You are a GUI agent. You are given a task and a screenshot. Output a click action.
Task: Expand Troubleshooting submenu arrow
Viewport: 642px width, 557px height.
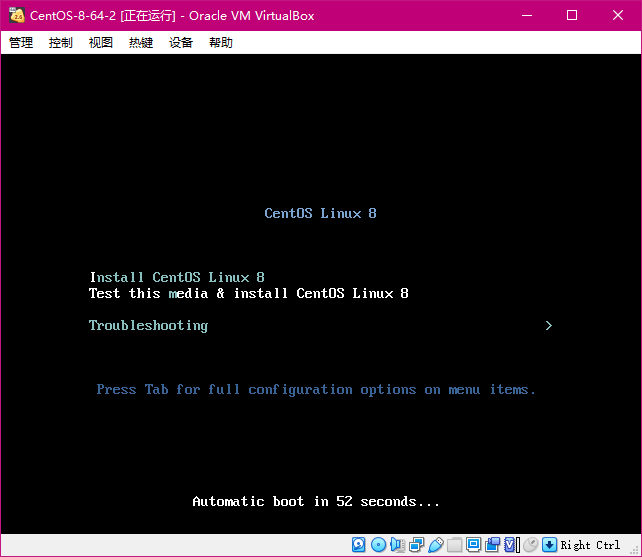click(x=549, y=326)
